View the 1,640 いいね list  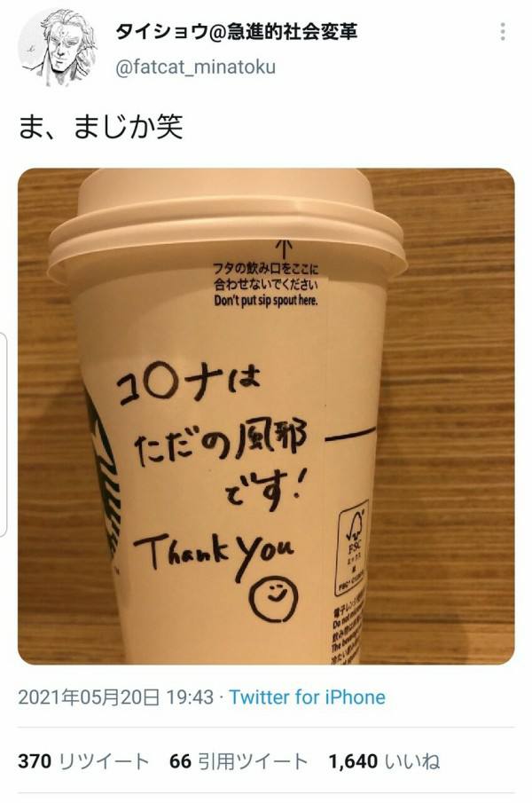(x=384, y=761)
